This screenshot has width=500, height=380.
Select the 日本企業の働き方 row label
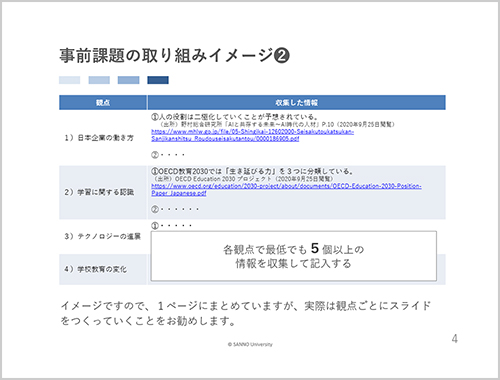coord(99,138)
